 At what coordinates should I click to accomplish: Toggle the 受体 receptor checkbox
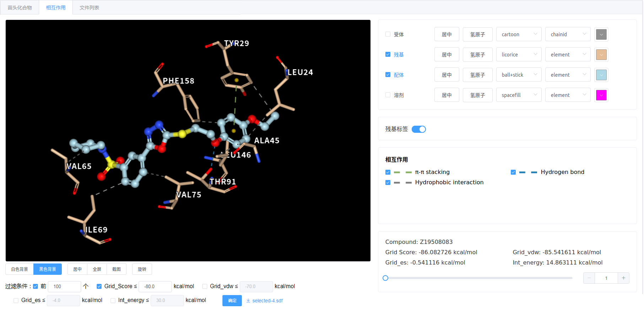click(x=388, y=34)
